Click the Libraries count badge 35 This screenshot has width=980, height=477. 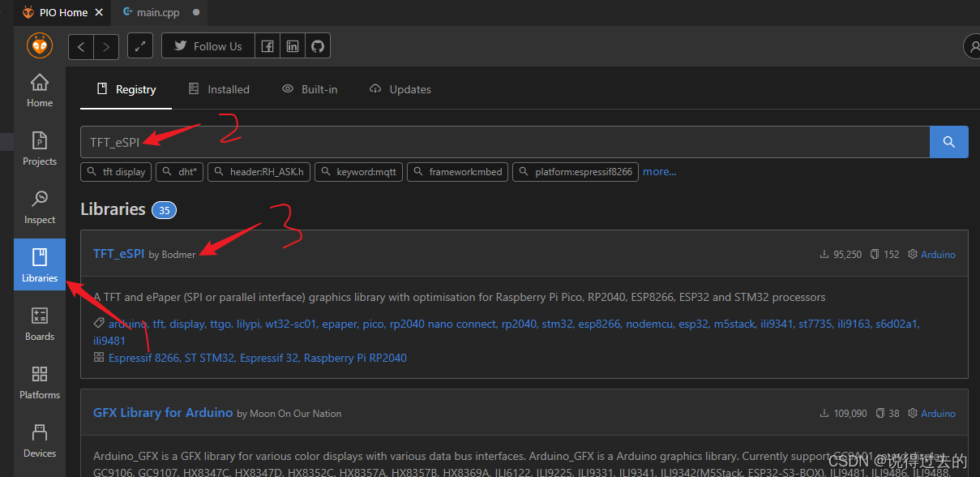click(x=164, y=210)
